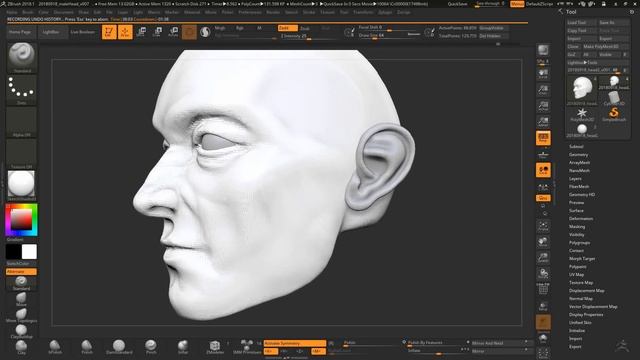Toggle Live Boolean
Viewport: 640px width, 360px height.
pyautogui.click(x=83, y=32)
